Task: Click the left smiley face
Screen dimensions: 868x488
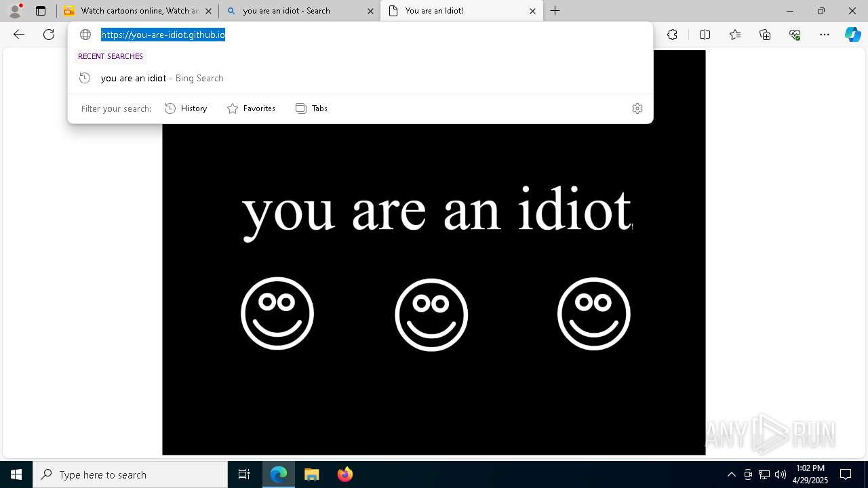Action: tap(277, 313)
